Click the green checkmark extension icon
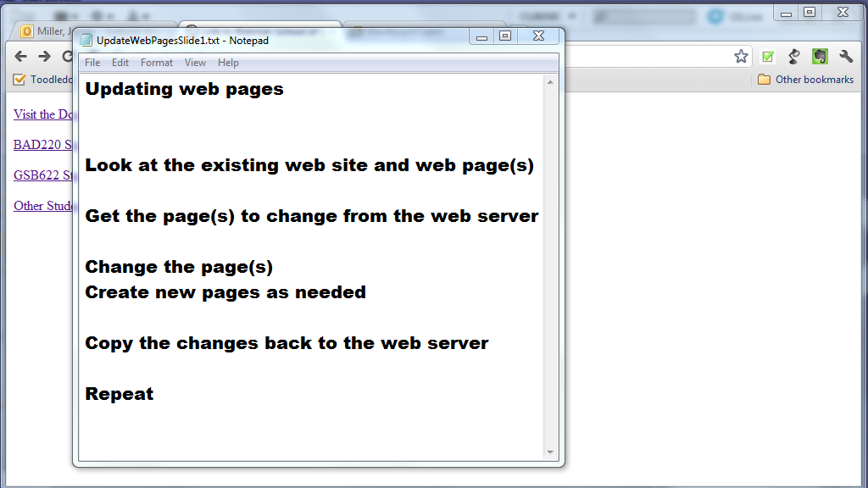This screenshot has width=868, height=488. tap(767, 57)
